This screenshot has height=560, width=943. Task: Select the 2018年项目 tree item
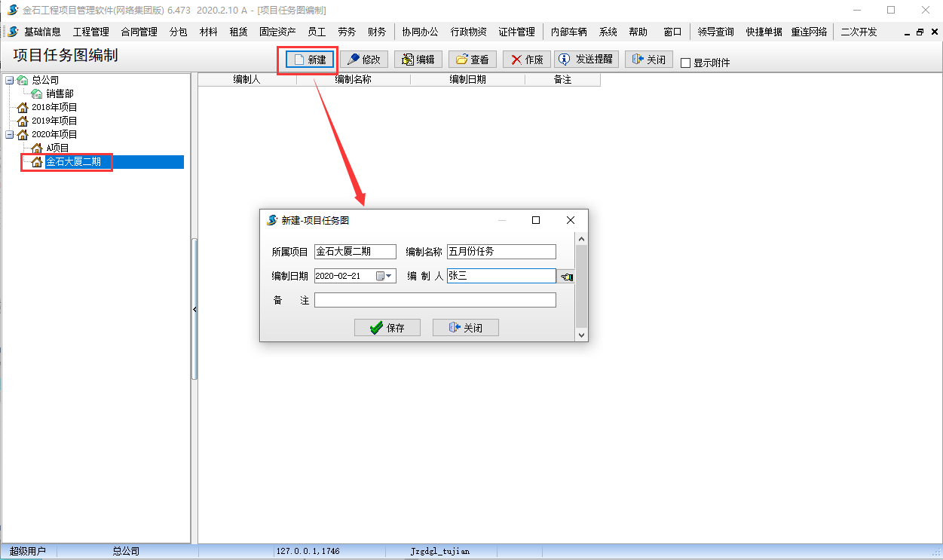[54, 107]
